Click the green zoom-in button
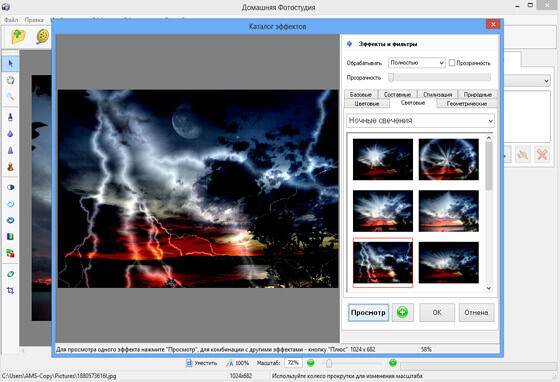Viewport: 560px width, 382px height. tap(393, 363)
